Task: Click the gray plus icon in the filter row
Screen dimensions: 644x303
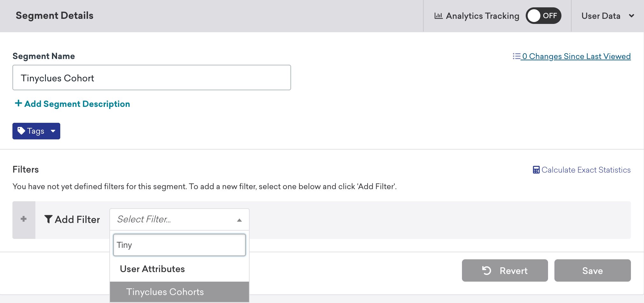Action: tap(24, 219)
